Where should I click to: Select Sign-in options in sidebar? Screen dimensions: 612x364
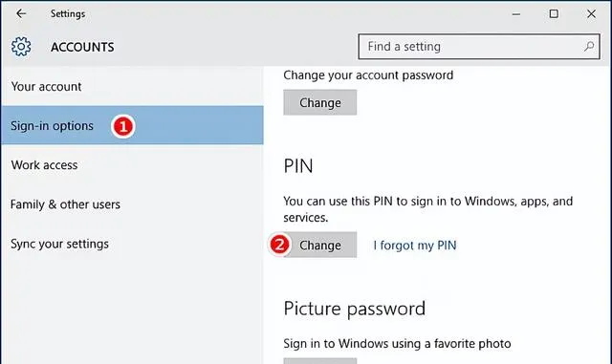tap(132, 125)
